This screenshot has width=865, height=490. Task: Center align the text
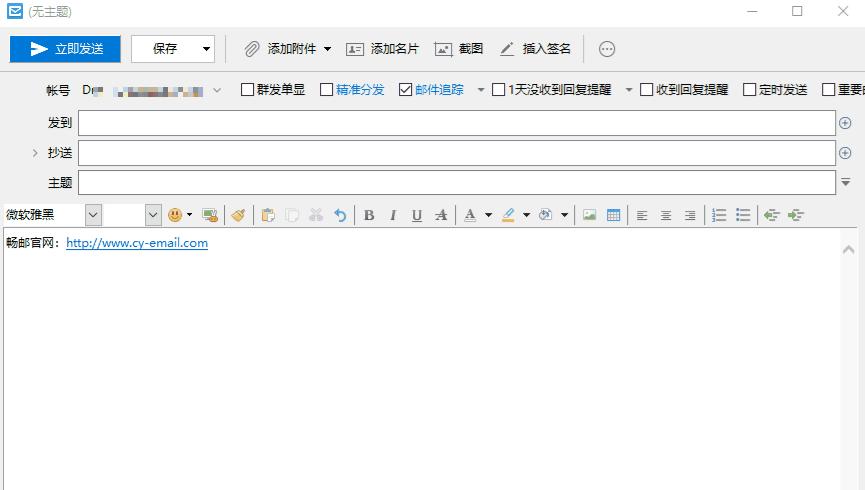click(x=666, y=215)
